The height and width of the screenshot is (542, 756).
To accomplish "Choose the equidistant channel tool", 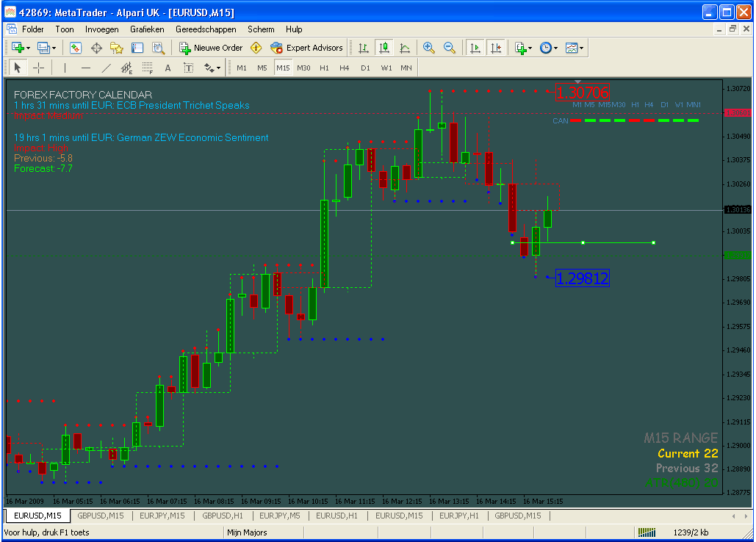I will tap(126, 68).
